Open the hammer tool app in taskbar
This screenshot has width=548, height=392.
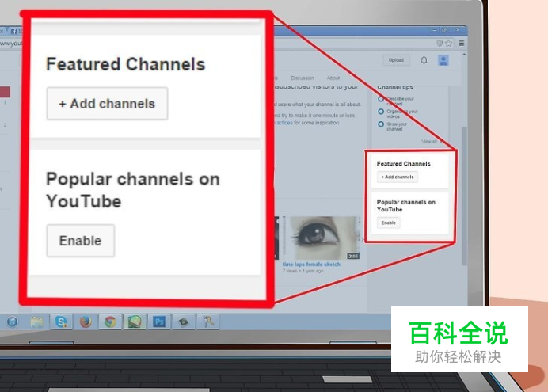(208, 322)
